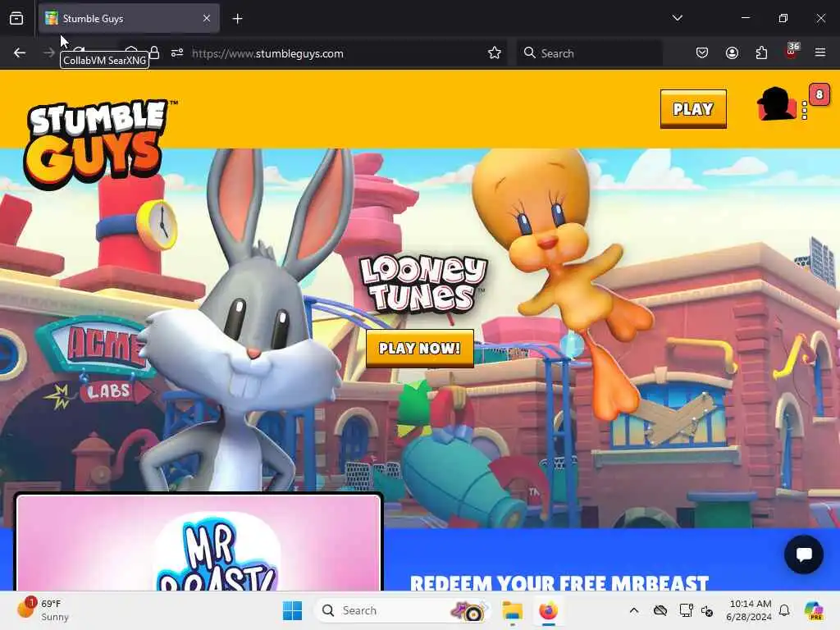Image resolution: width=840 pixels, height=630 pixels.
Task: Click the red notification badge showing 8
Action: point(819,95)
